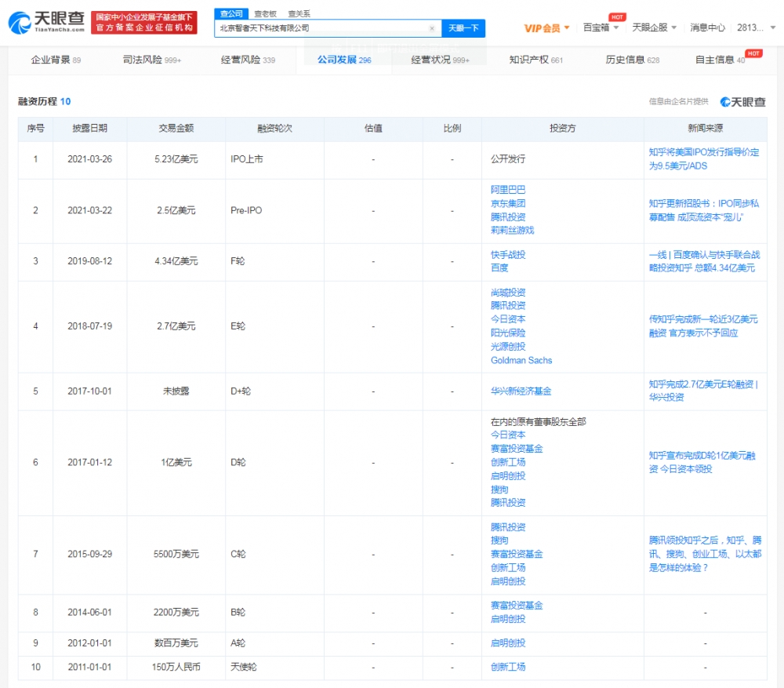Click the 投资方 column header
The image size is (784, 688).
click(562, 129)
